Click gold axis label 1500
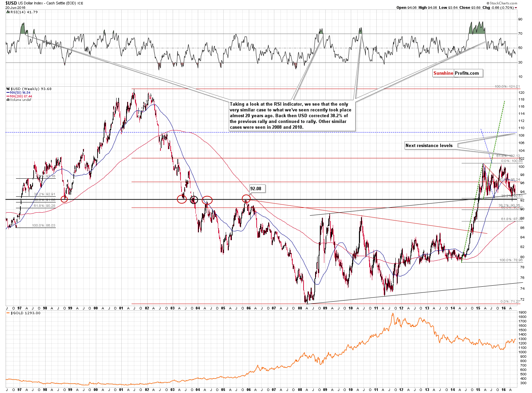 (522, 330)
